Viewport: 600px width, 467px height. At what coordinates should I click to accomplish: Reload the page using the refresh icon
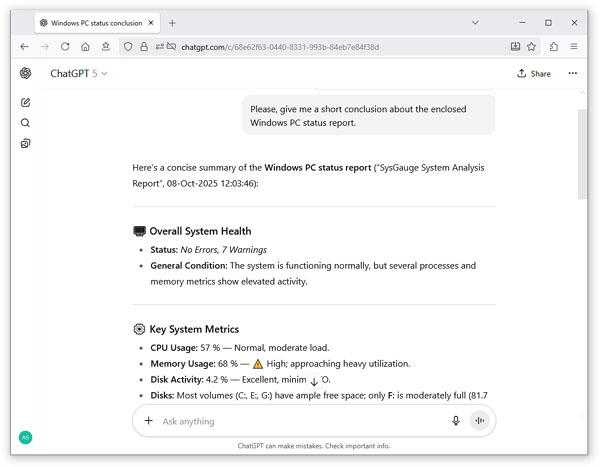coord(65,47)
